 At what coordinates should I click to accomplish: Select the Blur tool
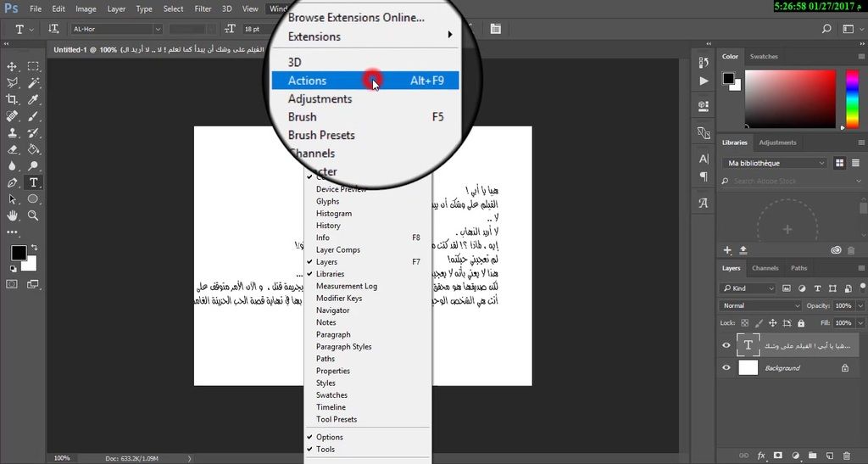pyautogui.click(x=12, y=166)
